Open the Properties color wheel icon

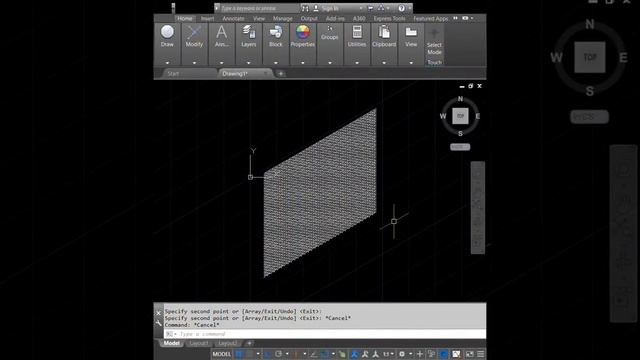(302, 32)
